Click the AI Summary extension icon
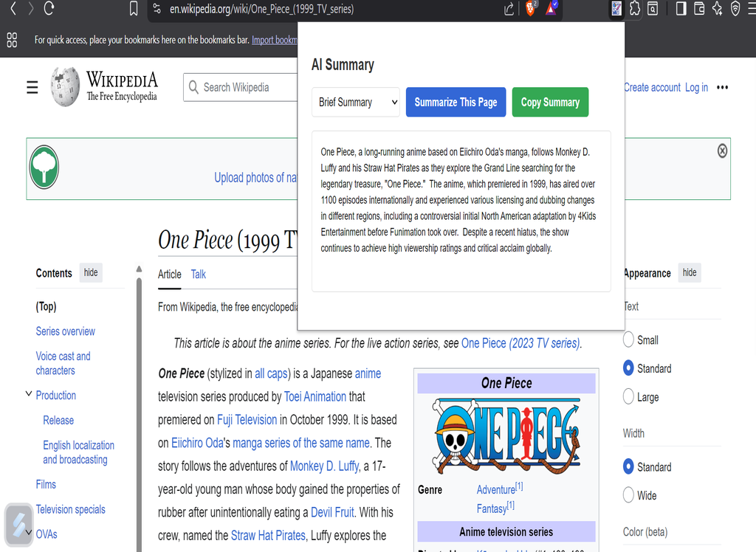Viewport: 756px width, 552px height. pos(616,9)
